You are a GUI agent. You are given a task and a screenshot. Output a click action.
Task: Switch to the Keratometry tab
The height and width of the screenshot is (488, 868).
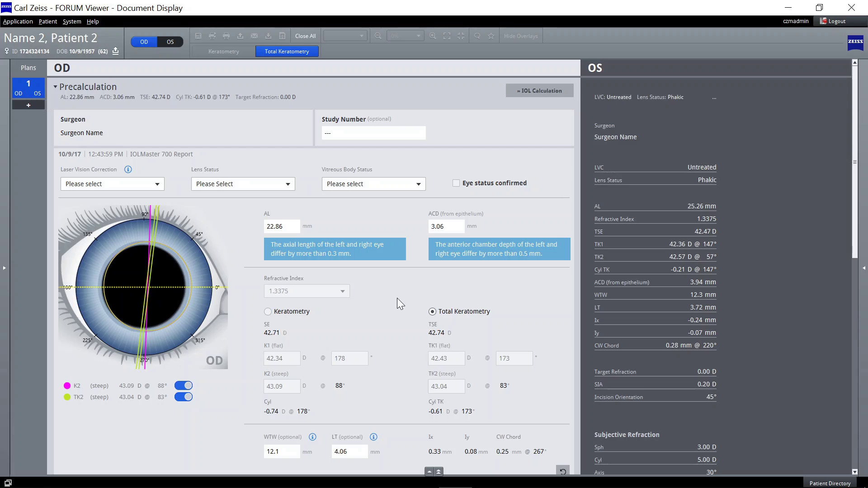223,51
